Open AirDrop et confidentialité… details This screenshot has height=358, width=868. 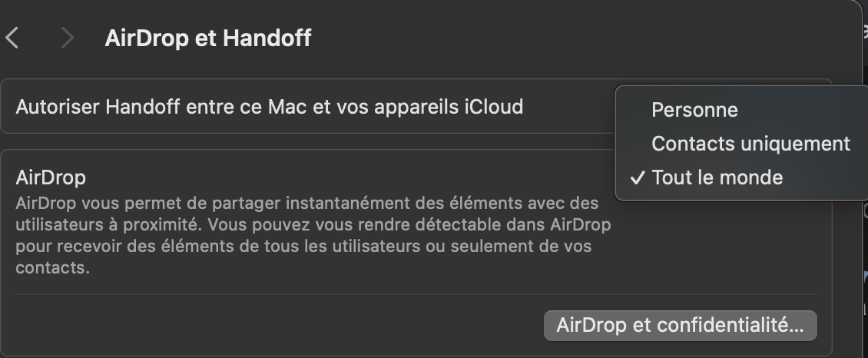[x=680, y=325]
